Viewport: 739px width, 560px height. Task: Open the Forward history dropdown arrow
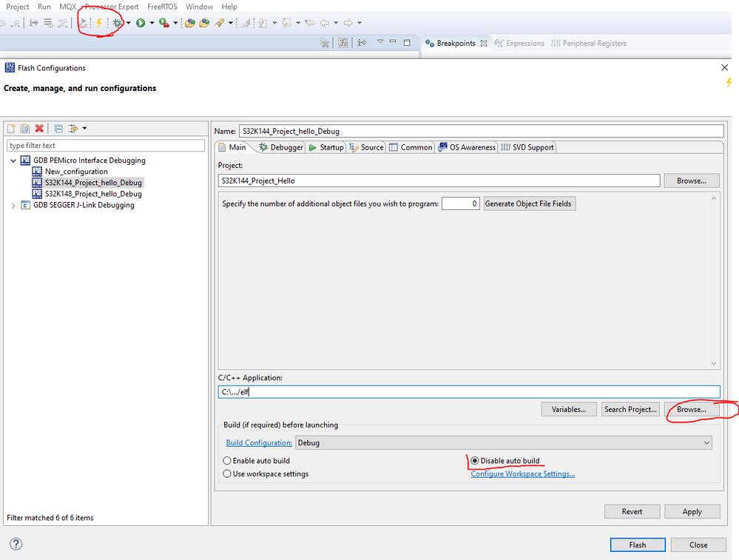point(360,23)
